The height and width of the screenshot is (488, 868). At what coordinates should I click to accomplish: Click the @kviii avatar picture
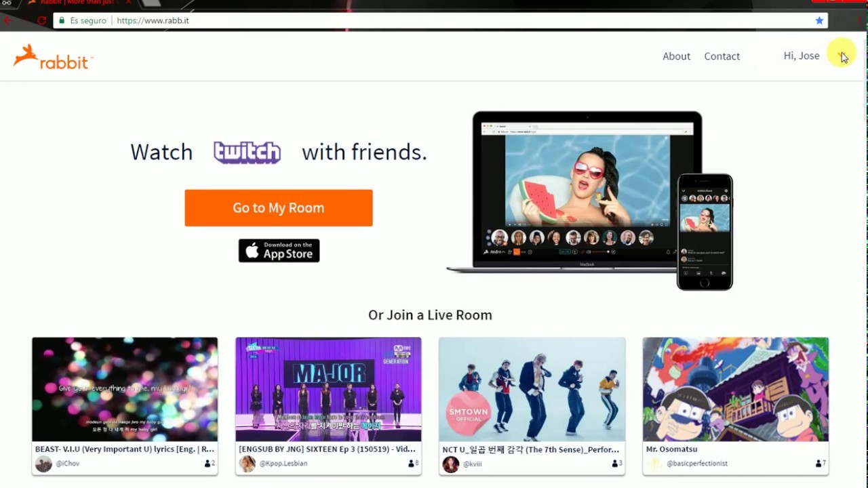[451, 464]
